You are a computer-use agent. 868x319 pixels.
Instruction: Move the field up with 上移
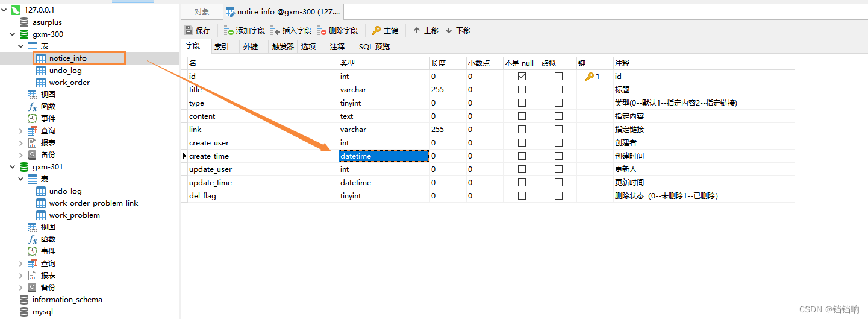tap(425, 30)
